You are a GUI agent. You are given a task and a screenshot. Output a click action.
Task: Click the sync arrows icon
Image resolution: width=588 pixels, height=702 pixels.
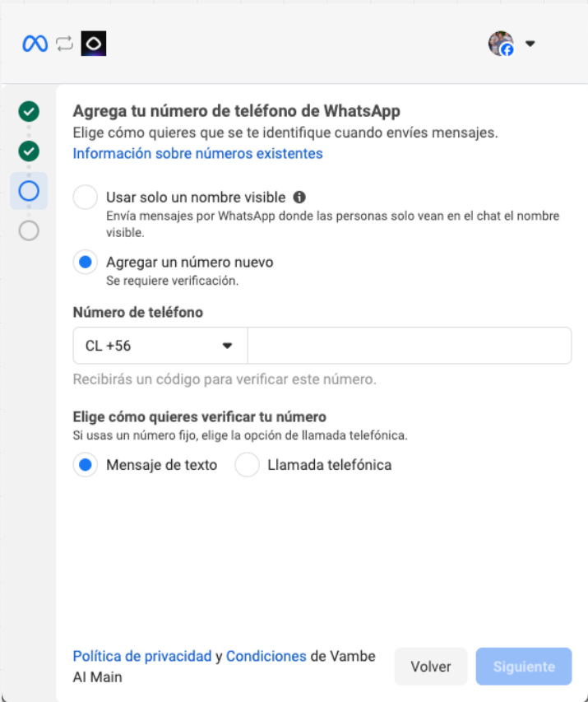click(x=64, y=44)
